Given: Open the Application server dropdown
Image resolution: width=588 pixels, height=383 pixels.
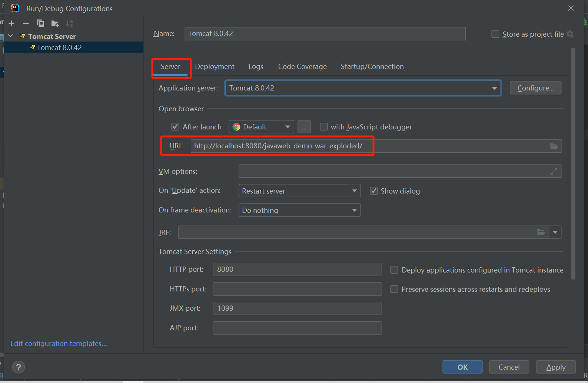Looking at the screenshot, I should coord(363,88).
